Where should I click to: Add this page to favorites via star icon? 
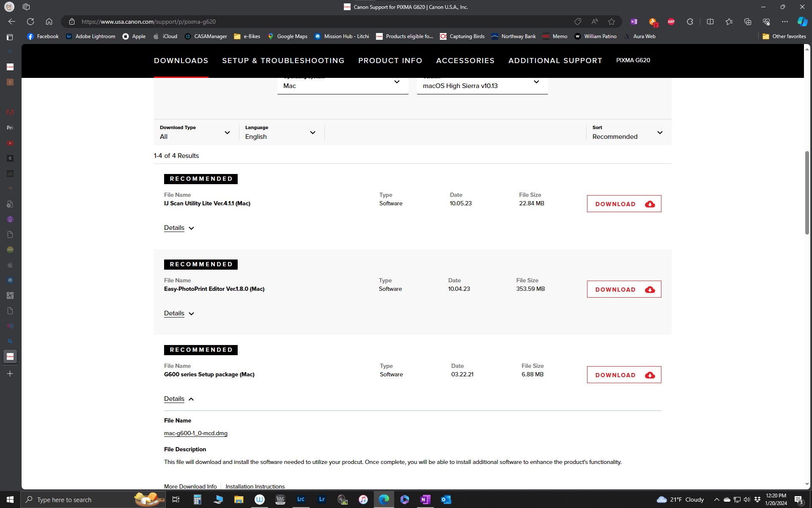click(611, 21)
